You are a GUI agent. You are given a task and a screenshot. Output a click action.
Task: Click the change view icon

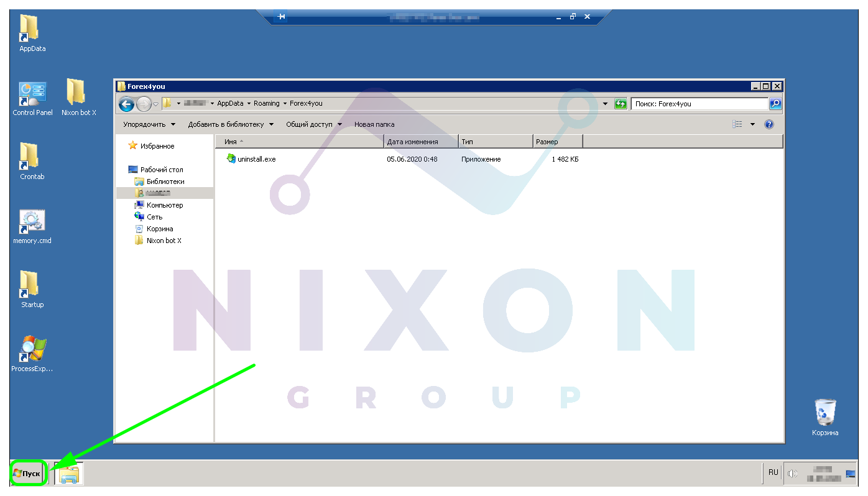coord(737,124)
